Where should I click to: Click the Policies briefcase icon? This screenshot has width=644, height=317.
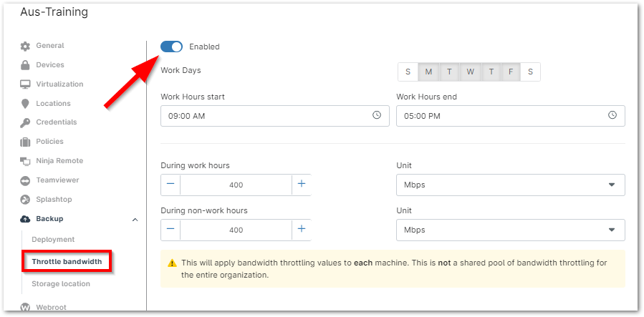tap(25, 142)
